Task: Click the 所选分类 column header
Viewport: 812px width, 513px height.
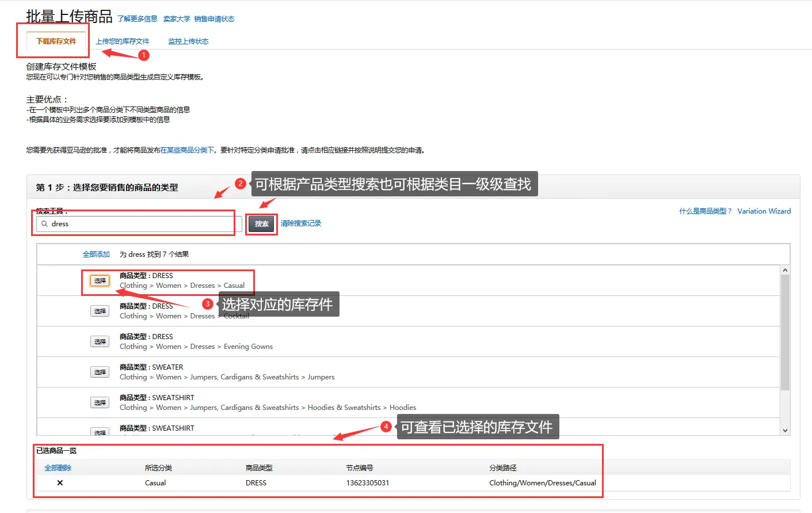Action: pyautogui.click(x=158, y=468)
